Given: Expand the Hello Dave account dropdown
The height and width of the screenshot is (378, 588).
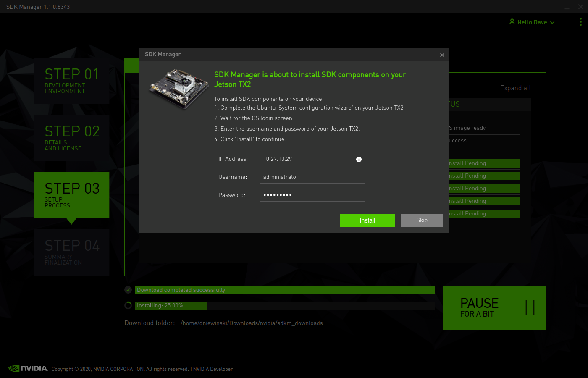Looking at the screenshot, I should [552, 23].
